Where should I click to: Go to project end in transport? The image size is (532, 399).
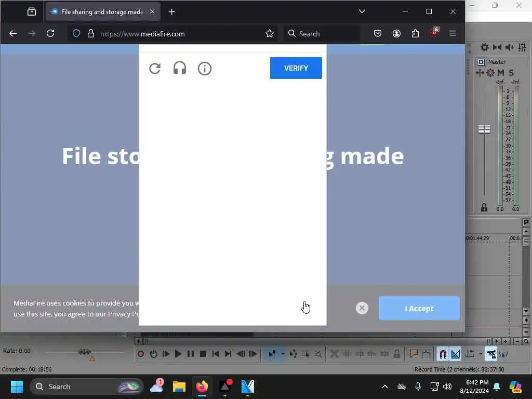tap(228, 354)
